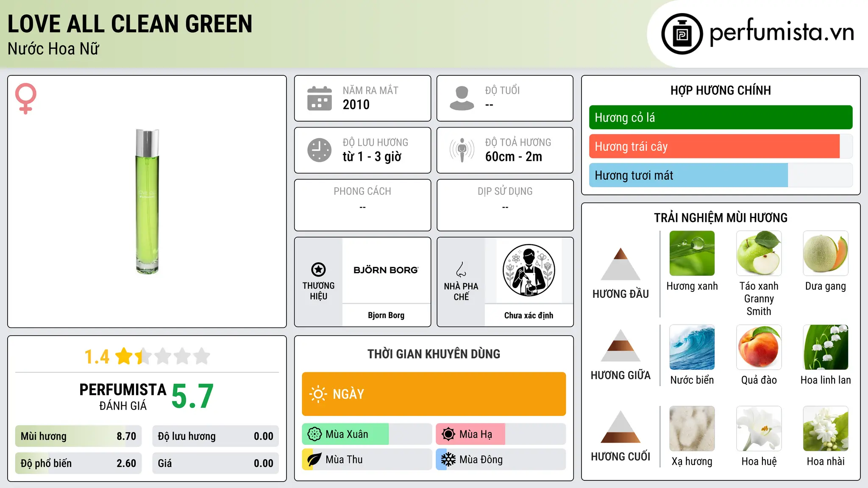Image resolution: width=868 pixels, height=488 pixels.
Task: Click the Phong cách heading
Action: pos(362,191)
